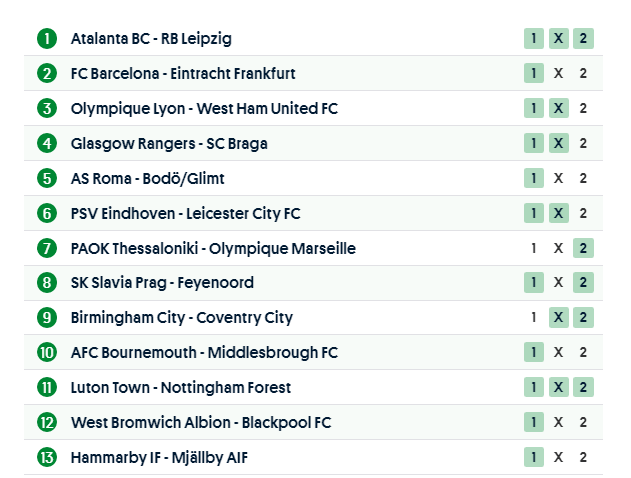Select the X draw pick for Hammarby IF match
631x478 pixels.
559,457
